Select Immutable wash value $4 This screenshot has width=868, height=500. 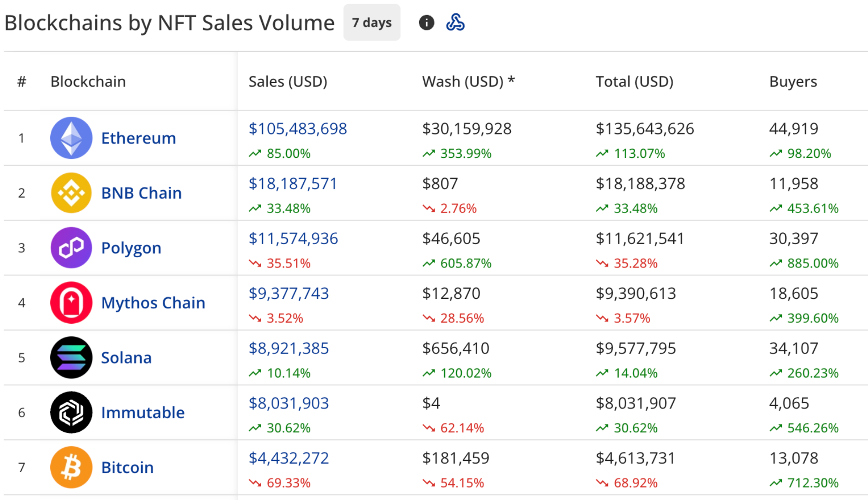point(431,404)
